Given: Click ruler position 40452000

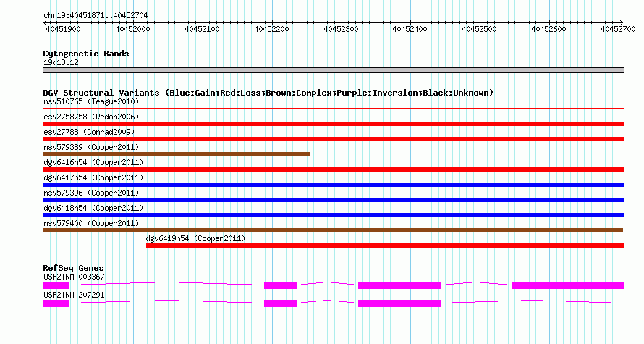Looking at the screenshot, I should click(132, 29).
